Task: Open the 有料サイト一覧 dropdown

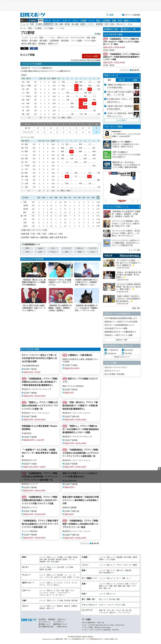Action: 131,29
